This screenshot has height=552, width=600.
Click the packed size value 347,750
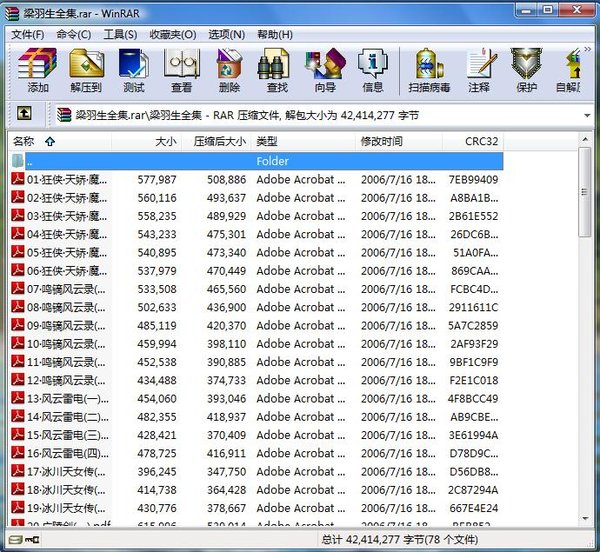click(227, 471)
